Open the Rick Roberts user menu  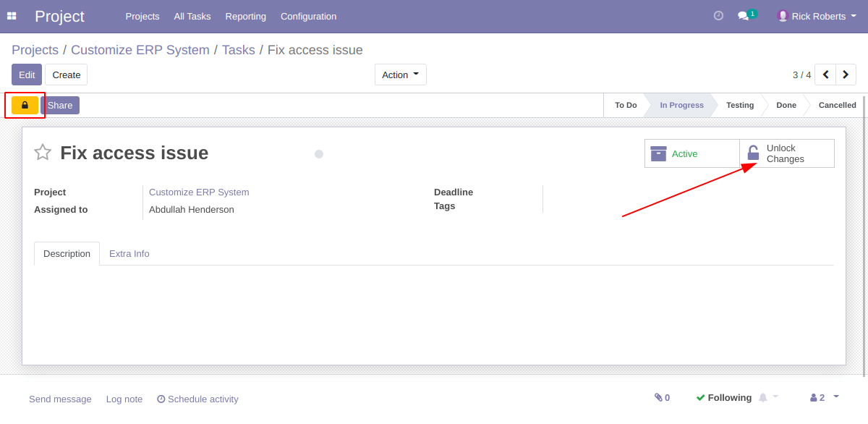click(816, 16)
